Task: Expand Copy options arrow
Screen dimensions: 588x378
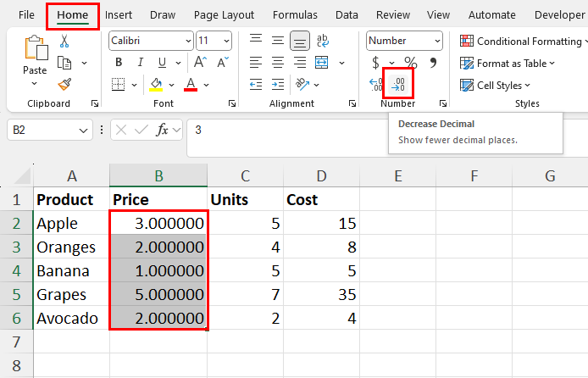Action: point(85,63)
